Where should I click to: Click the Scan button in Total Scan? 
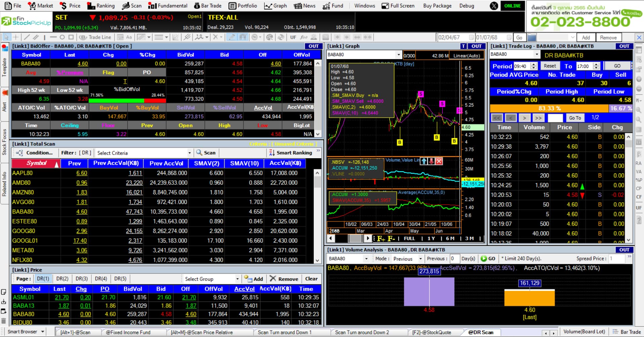206,153
